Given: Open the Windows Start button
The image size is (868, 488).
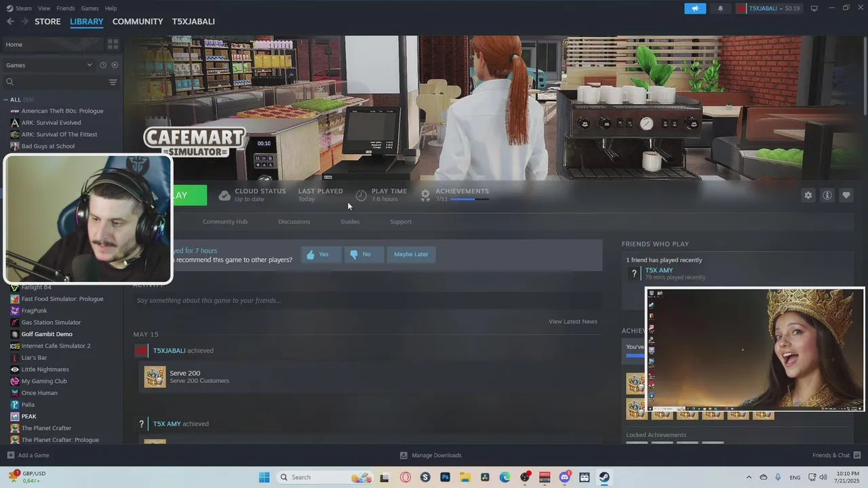Looking at the screenshot, I should (x=264, y=477).
